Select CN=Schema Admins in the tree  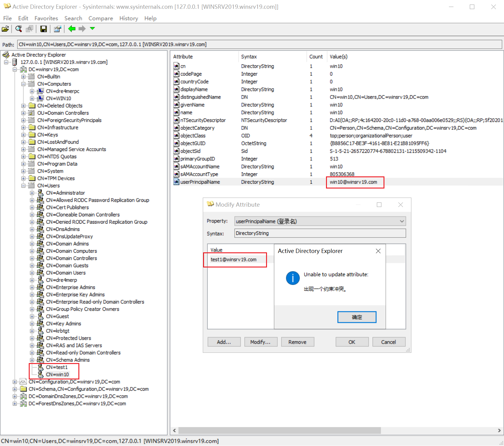(x=68, y=360)
